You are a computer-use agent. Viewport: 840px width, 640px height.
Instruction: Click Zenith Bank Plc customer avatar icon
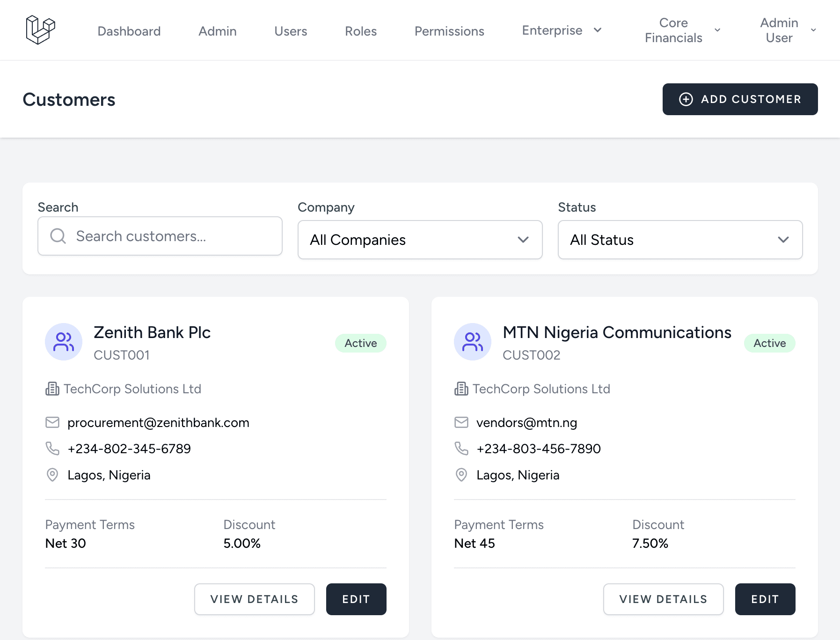64,342
